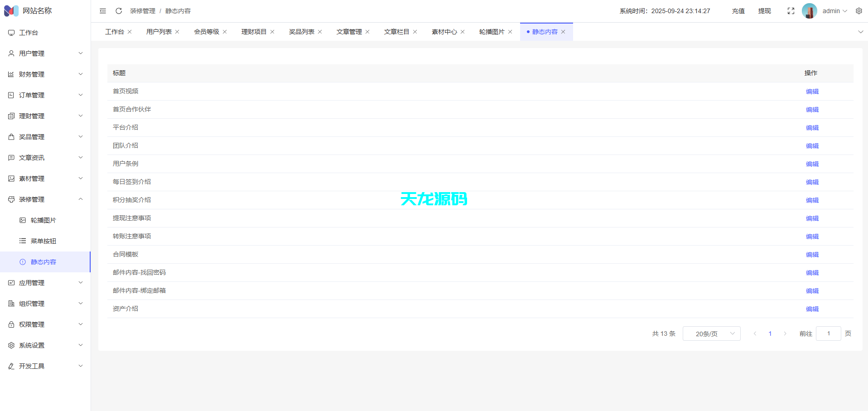The width and height of the screenshot is (868, 411).
Task: Close the 奖品列表 tab
Action: 320,31
